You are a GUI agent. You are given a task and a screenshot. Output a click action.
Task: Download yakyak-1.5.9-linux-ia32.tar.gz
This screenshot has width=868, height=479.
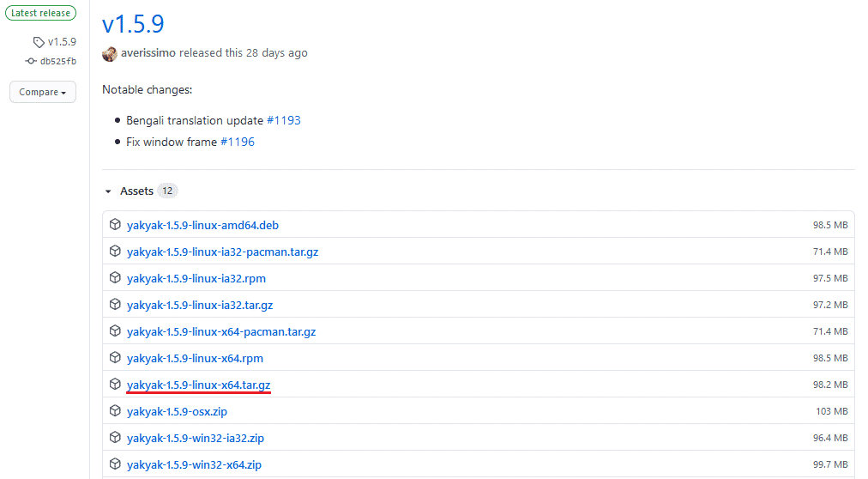click(x=200, y=305)
